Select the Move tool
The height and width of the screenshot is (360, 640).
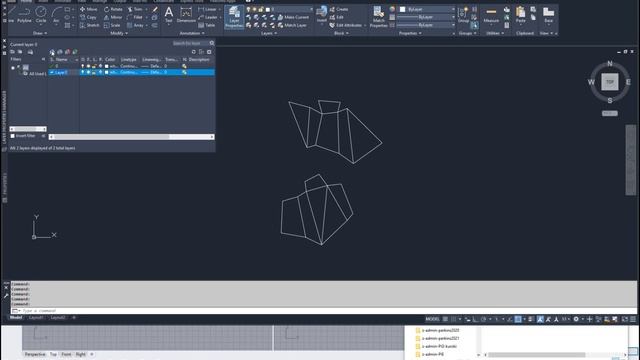[89, 9]
